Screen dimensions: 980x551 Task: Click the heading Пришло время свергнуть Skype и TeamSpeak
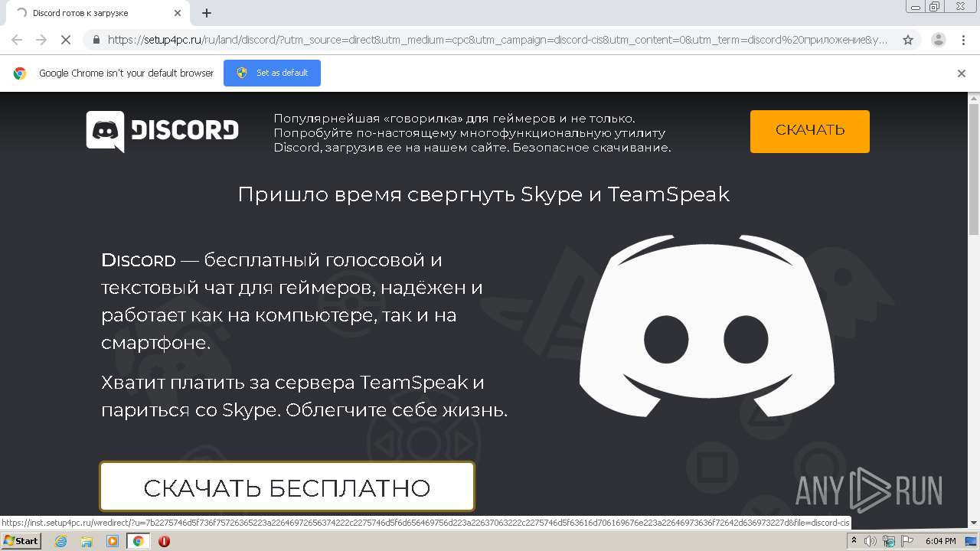(483, 194)
